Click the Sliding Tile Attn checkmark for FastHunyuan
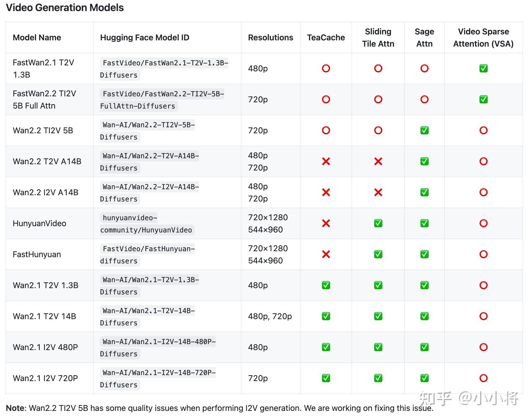 pyautogui.click(x=378, y=254)
